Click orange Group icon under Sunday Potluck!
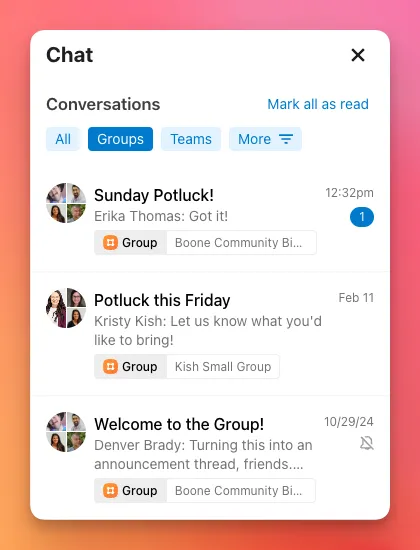 point(110,242)
